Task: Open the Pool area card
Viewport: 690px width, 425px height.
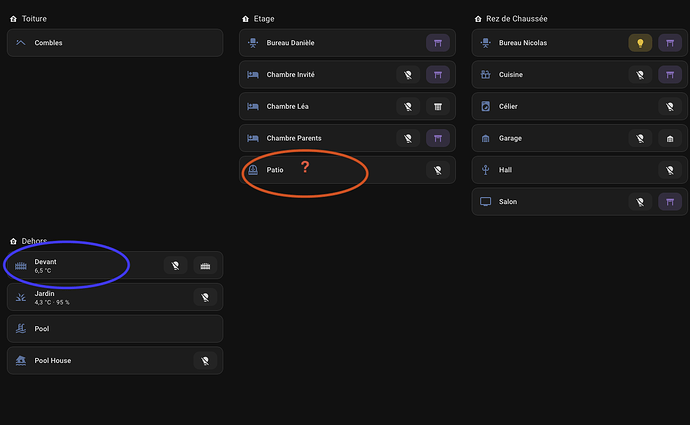Action: [x=114, y=329]
